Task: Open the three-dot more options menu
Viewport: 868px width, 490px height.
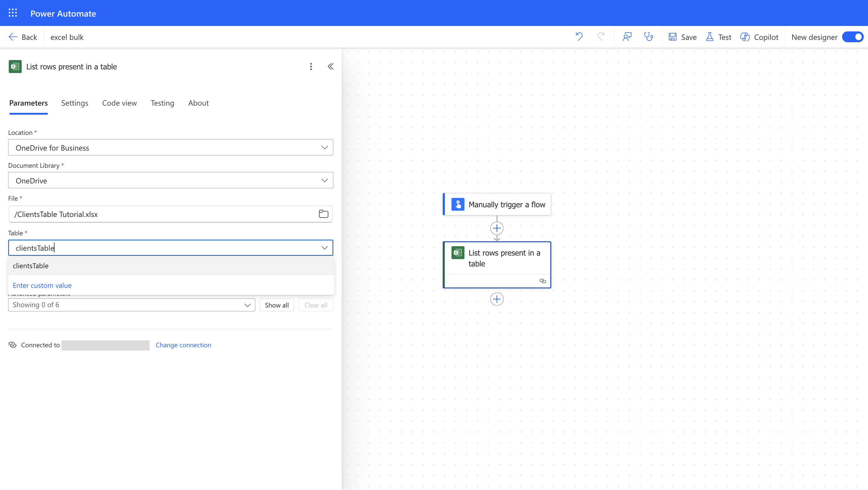Action: pos(311,66)
